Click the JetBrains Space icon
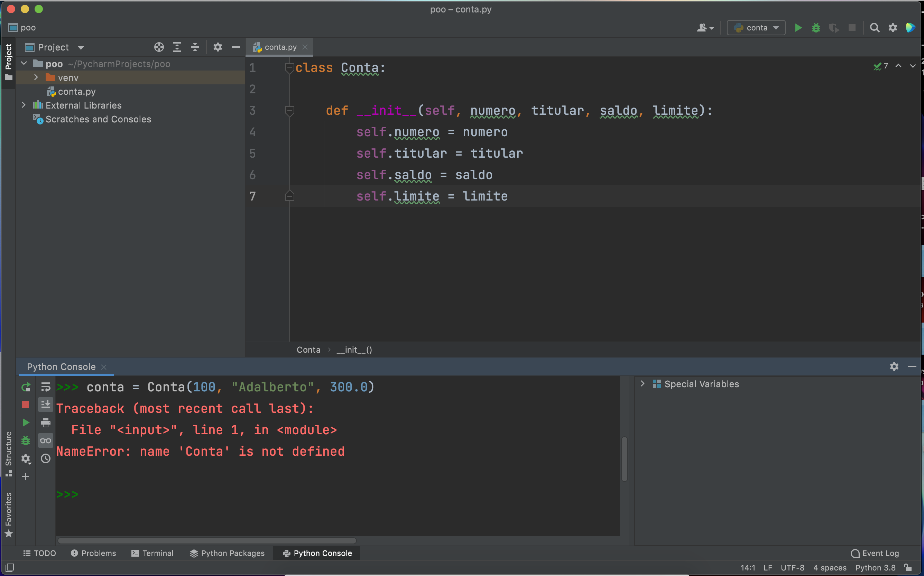Screen dimensions: 924x576 tap(911, 28)
